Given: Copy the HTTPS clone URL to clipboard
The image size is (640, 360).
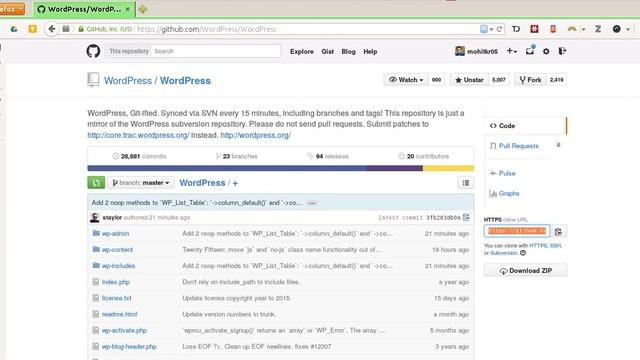Looking at the screenshot, I should click(558, 231).
